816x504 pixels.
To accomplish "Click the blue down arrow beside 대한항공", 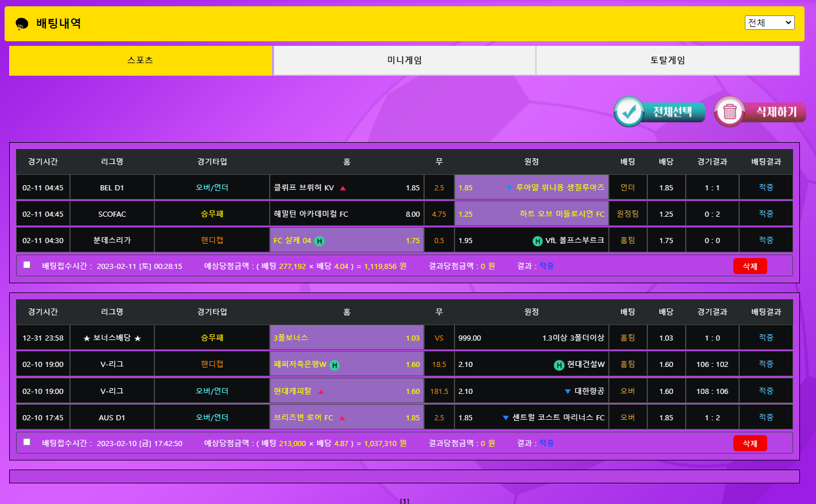I will coord(568,392).
